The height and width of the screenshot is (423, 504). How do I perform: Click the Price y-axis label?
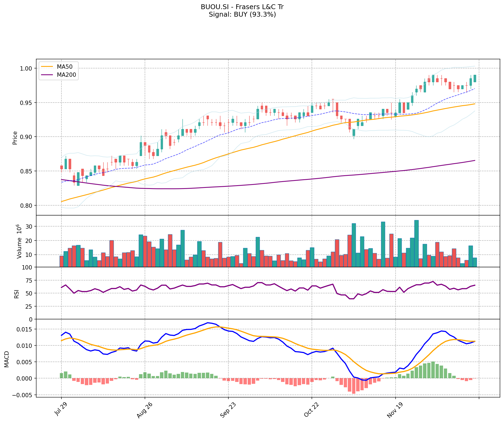(15, 138)
